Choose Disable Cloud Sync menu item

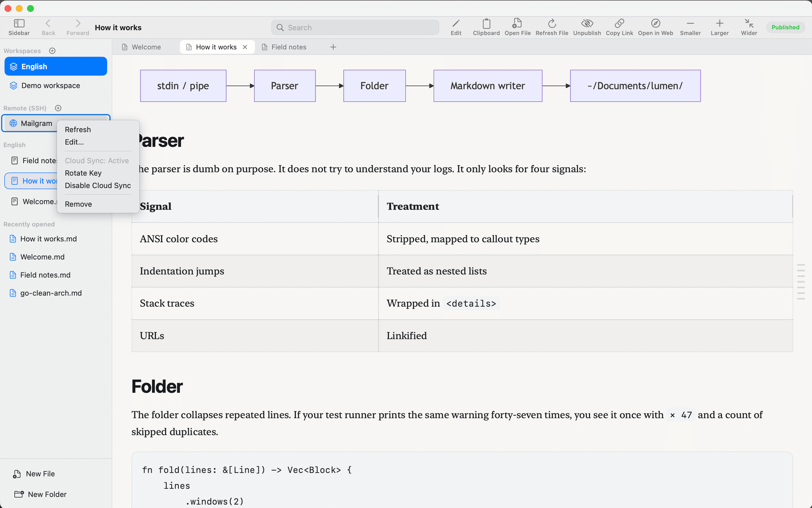[98, 185]
